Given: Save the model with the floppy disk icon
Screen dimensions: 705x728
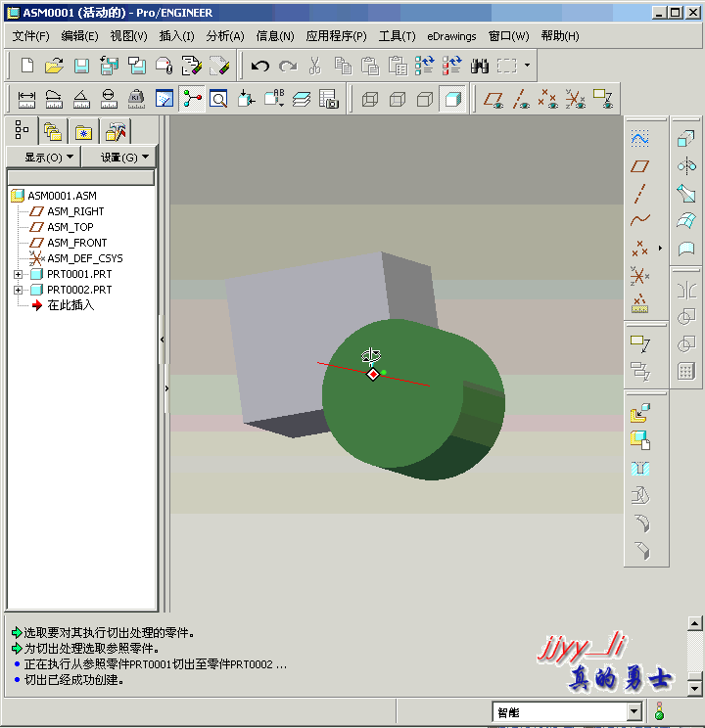Looking at the screenshot, I should tap(82, 66).
